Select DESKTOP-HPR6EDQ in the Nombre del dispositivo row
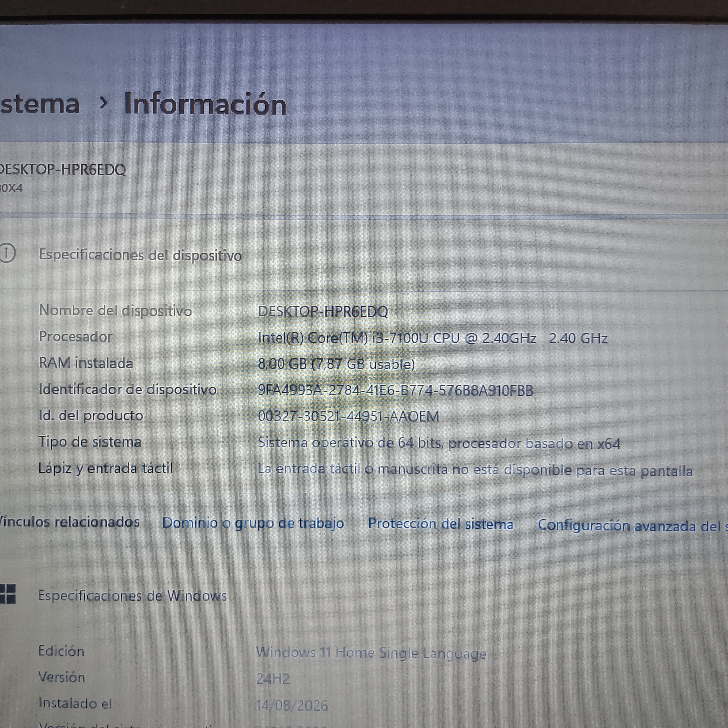Viewport: 728px width, 728px height. [x=323, y=312]
